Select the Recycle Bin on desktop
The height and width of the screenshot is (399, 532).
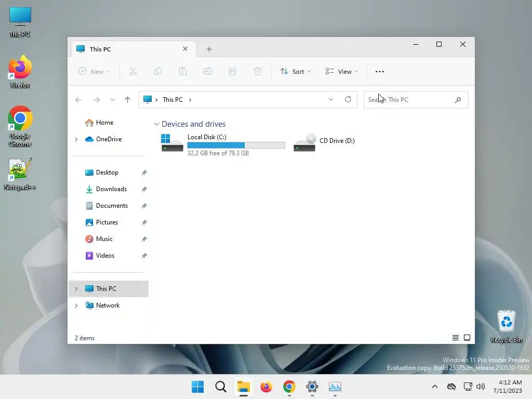tap(506, 326)
